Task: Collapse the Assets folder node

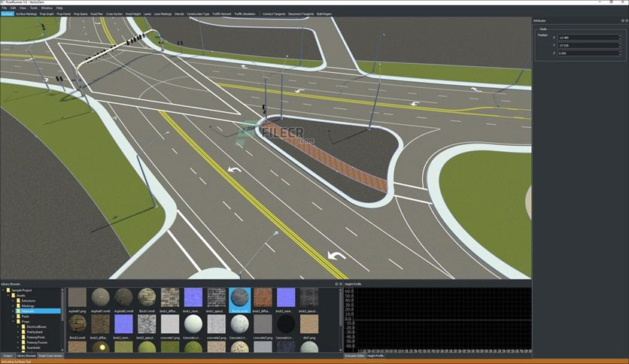Action: tap(8, 296)
